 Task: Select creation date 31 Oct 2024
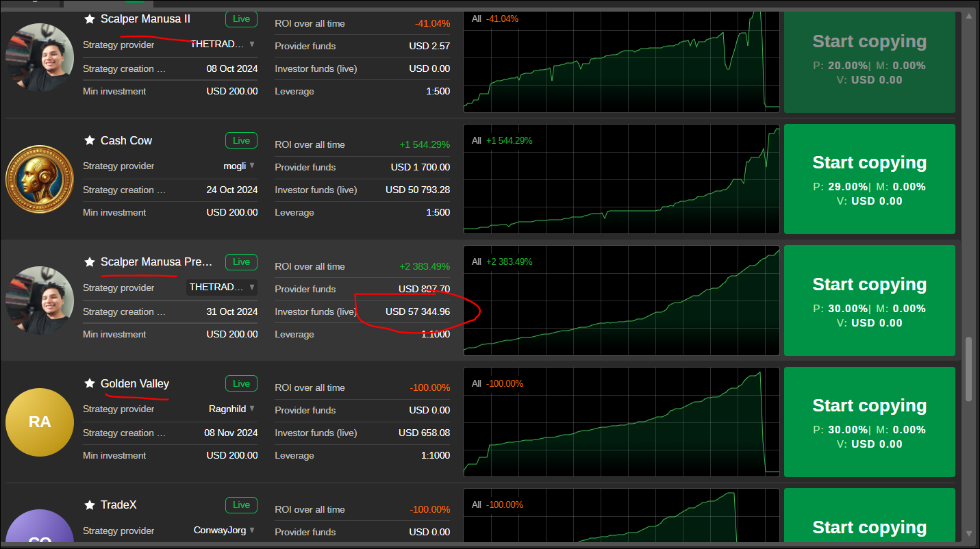232,311
